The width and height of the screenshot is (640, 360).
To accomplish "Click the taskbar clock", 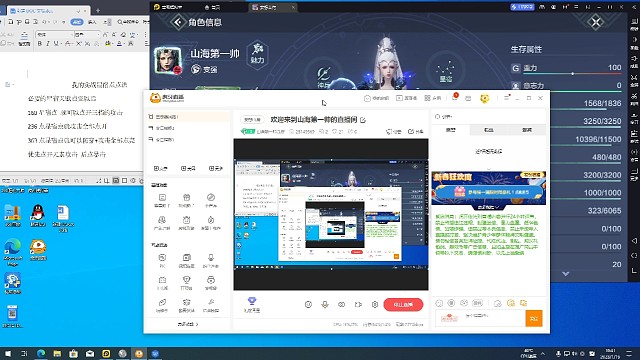I will (610, 353).
